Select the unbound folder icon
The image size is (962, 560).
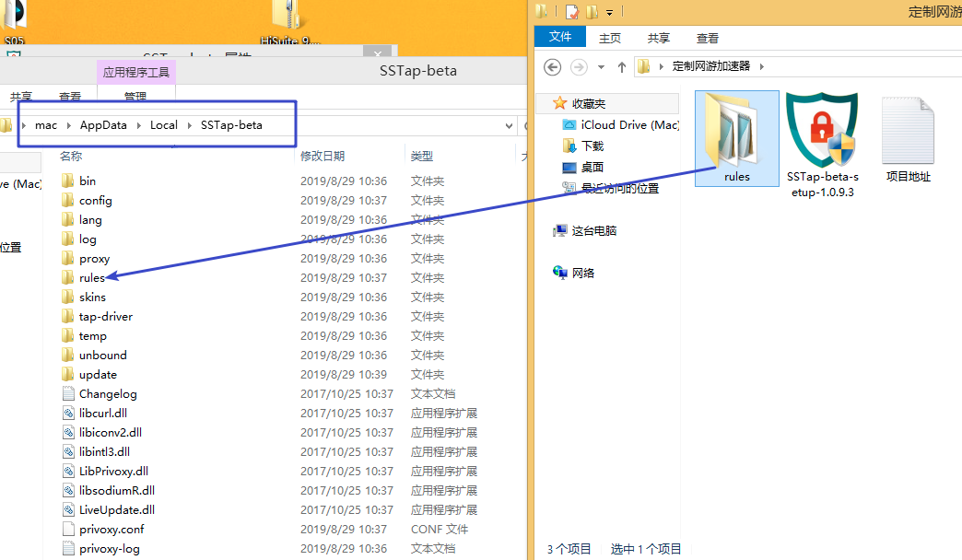[x=67, y=356]
